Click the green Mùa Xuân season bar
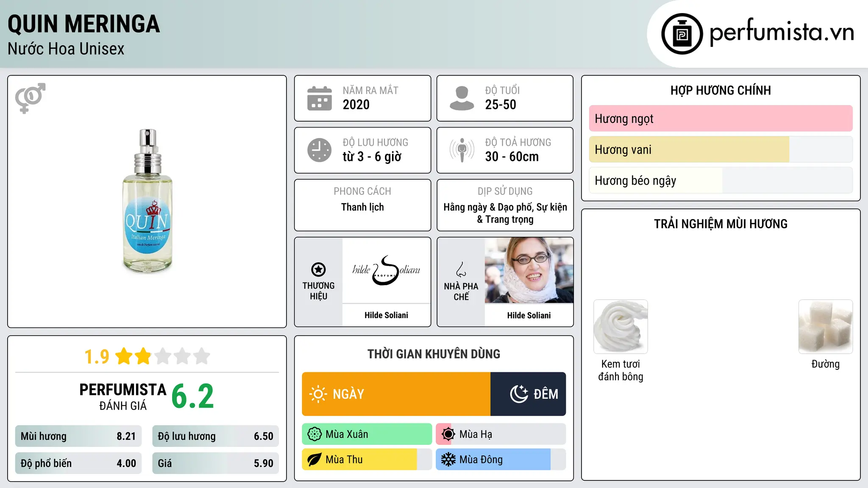The width and height of the screenshot is (868, 488). tap(367, 434)
